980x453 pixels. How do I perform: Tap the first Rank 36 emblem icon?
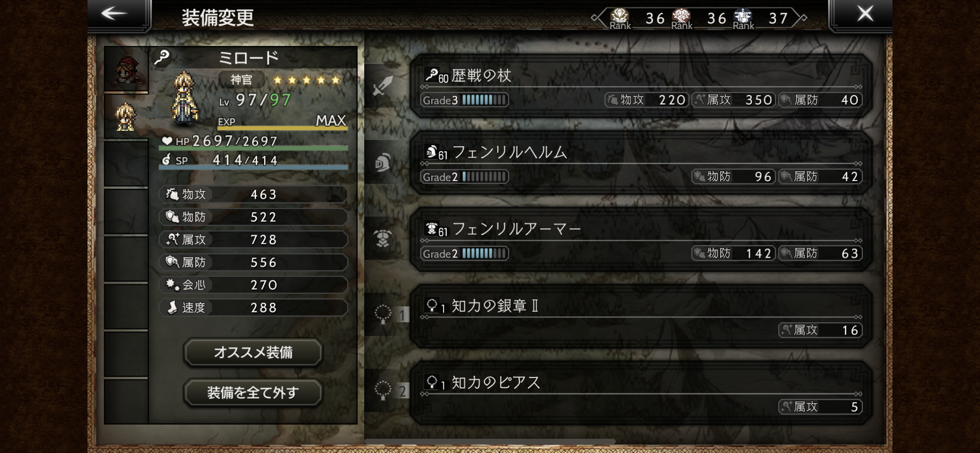coord(619,18)
